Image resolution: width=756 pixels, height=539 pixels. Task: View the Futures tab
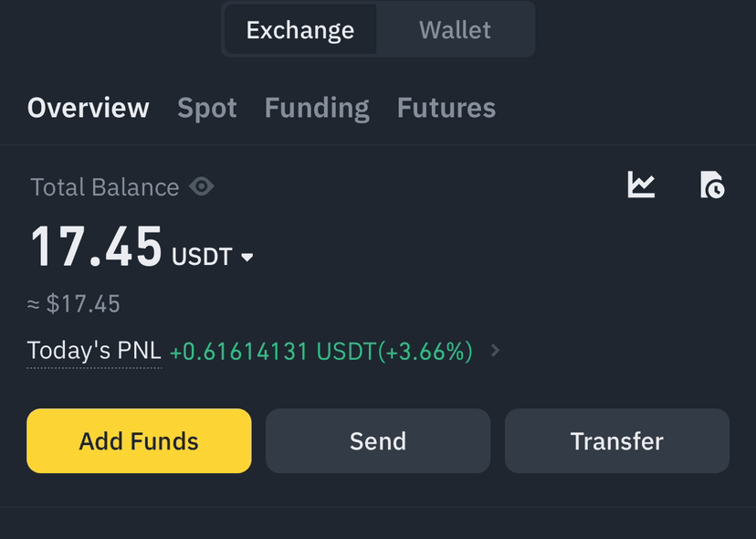click(446, 108)
